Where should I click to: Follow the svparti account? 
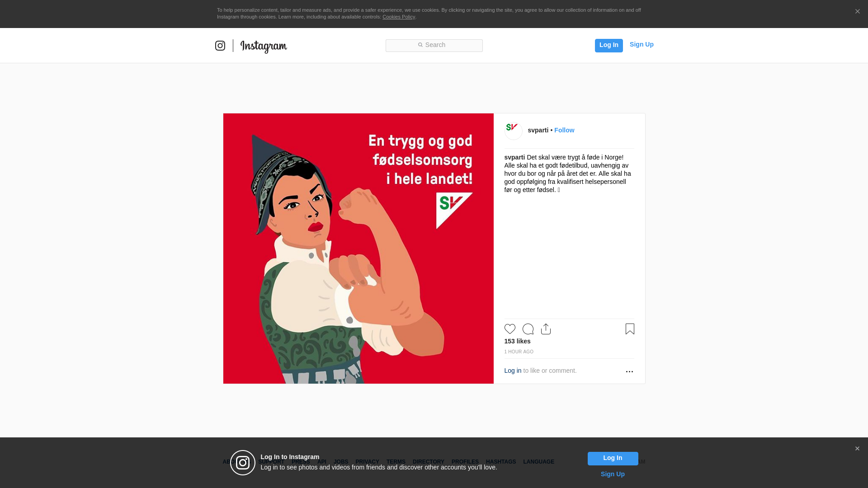pos(564,130)
